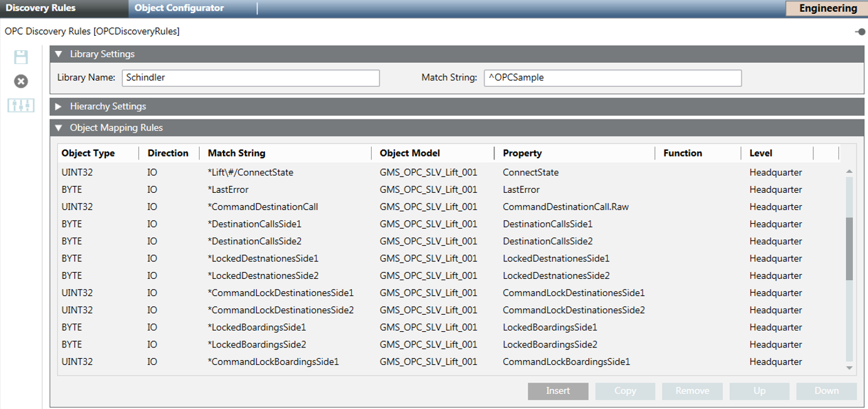868x409 pixels.
Task: Collapse the Object Mapping Rules section
Action: [60, 128]
